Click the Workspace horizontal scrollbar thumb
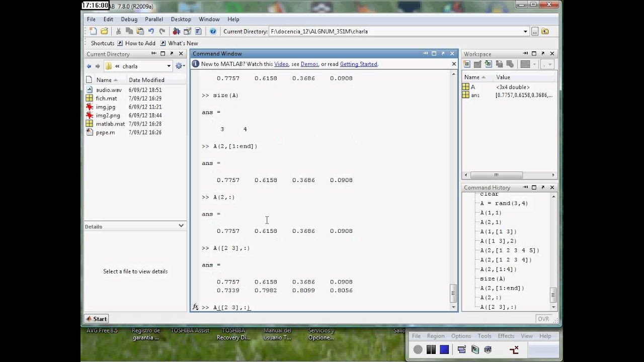644x362 pixels. point(496,175)
